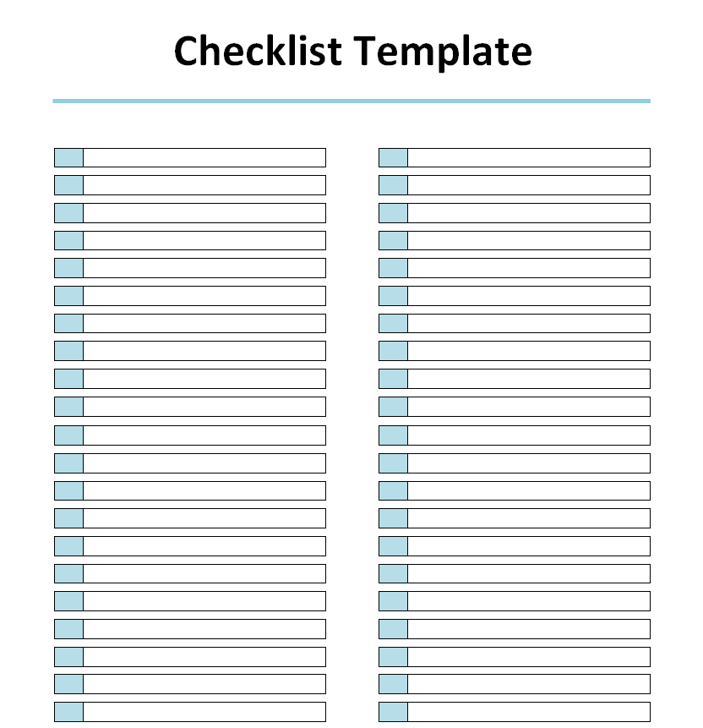Click the first text line in right column

point(529,157)
